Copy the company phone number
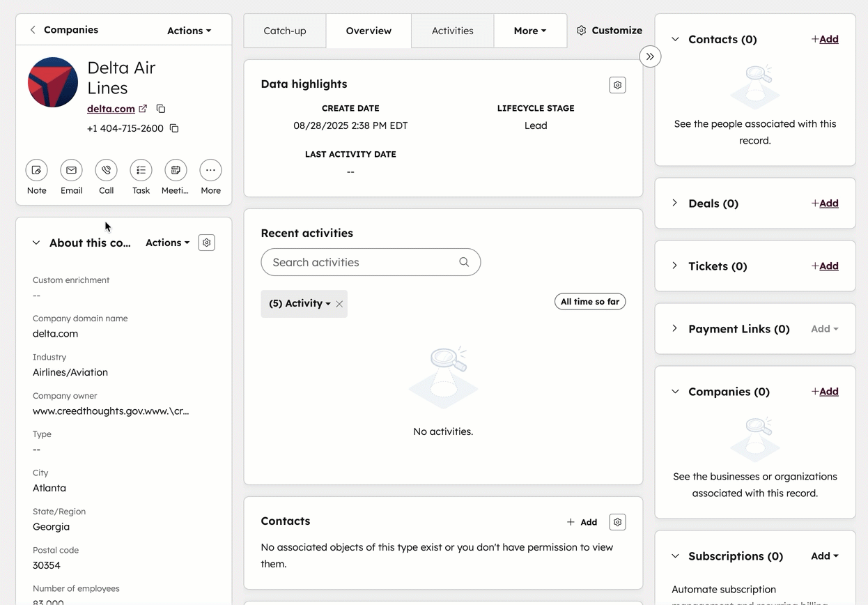Viewport: 868px width, 605px height. point(175,128)
